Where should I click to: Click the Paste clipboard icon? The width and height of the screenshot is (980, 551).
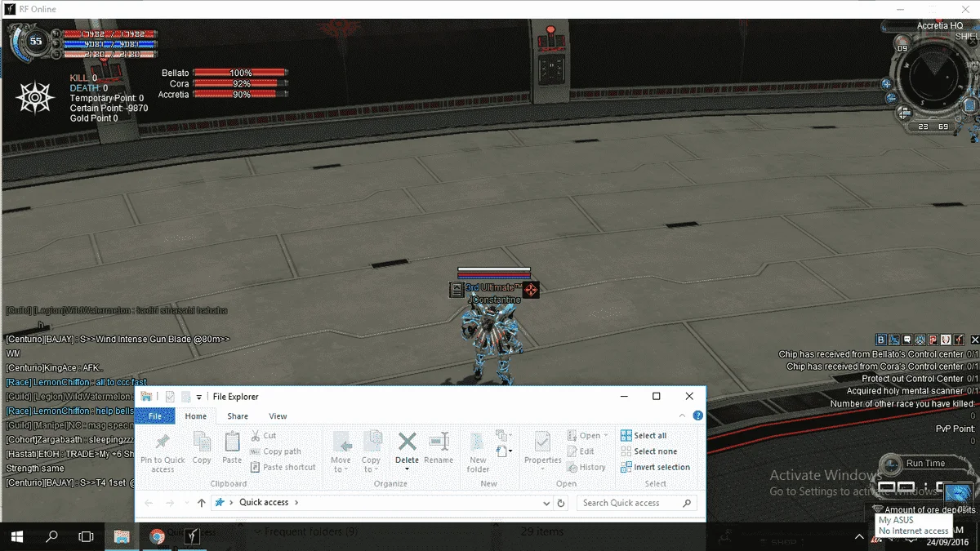click(x=232, y=442)
